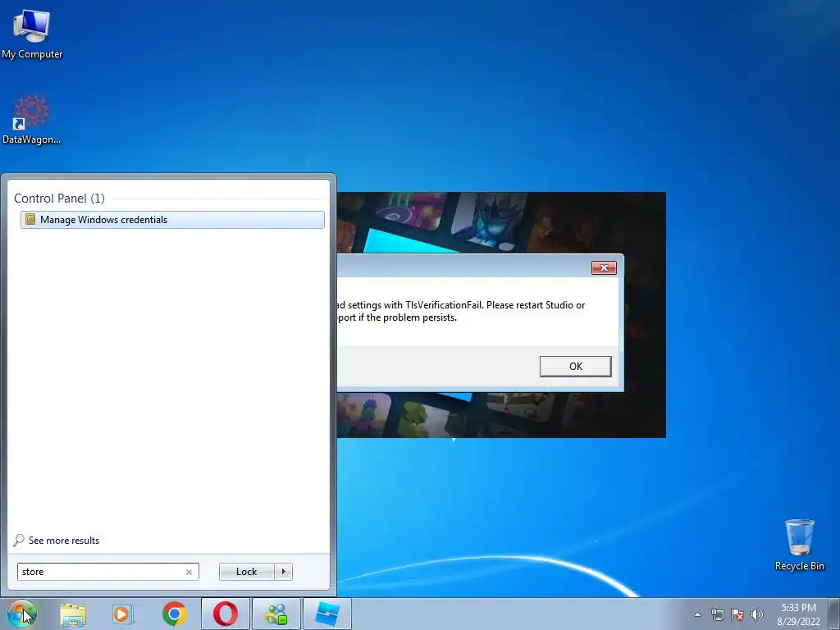Click the Lock button
Screen dimensions: 840x630
pos(246,572)
